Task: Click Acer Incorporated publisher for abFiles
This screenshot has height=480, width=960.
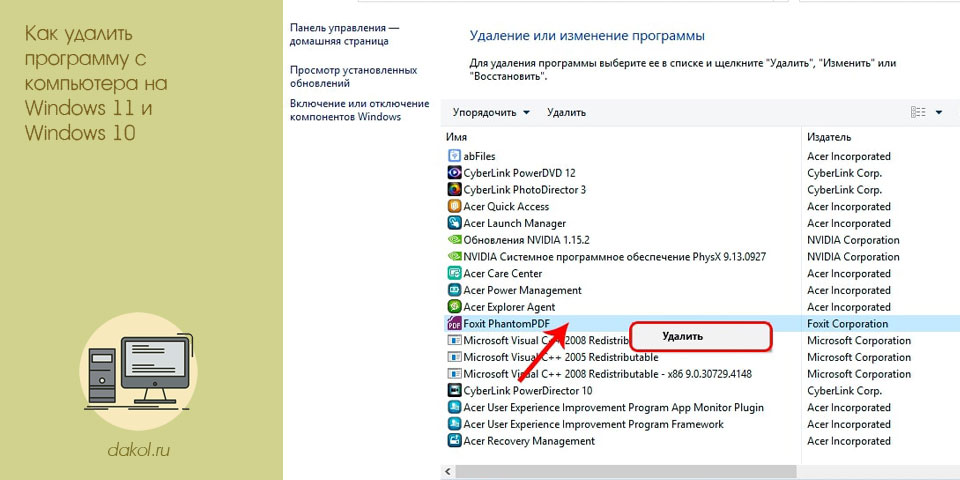Action: [849, 156]
